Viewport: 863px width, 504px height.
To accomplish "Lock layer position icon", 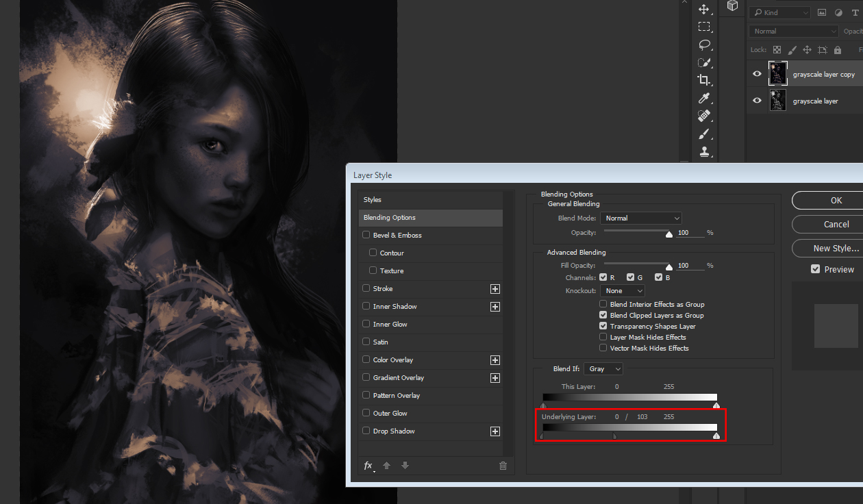I will [807, 50].
